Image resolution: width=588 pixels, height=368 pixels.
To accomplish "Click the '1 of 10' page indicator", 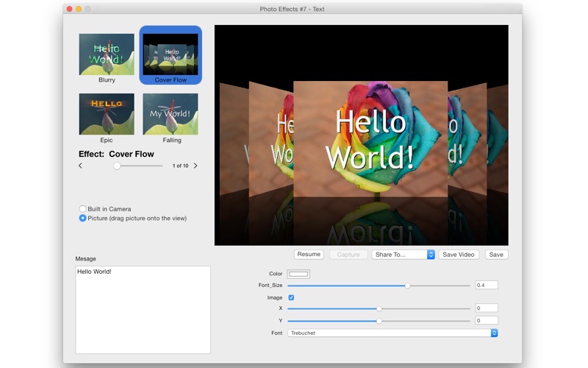I will point(180,166).
